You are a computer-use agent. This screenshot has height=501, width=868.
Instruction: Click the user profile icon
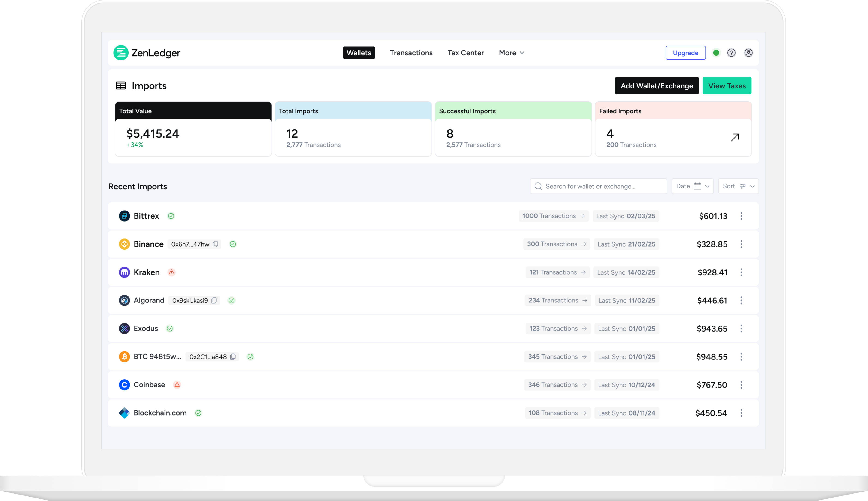749,53
